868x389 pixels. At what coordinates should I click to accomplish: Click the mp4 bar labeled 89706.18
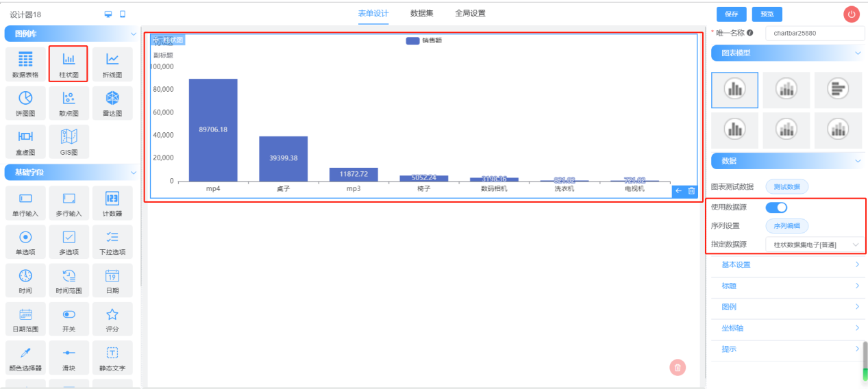point(213,129)
